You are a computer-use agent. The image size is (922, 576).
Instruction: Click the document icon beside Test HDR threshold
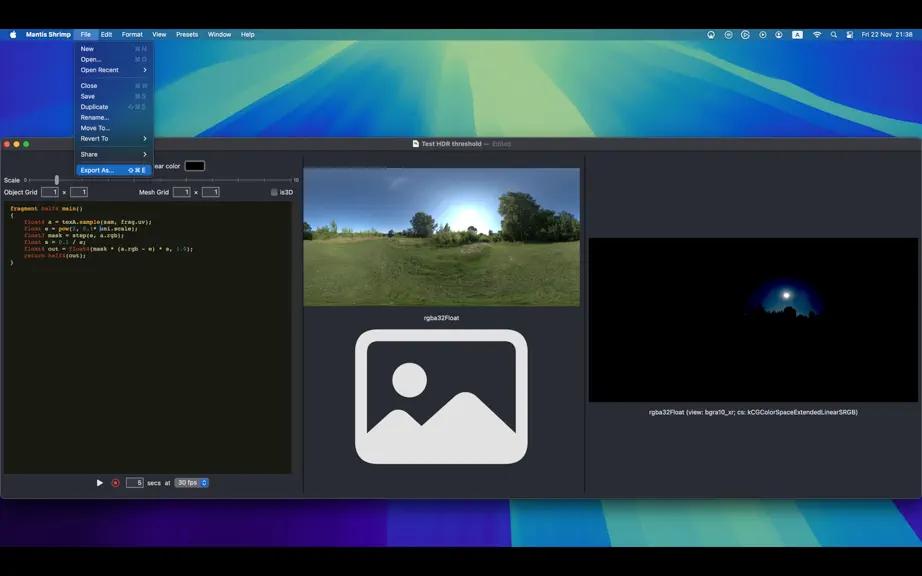point(416,143)
